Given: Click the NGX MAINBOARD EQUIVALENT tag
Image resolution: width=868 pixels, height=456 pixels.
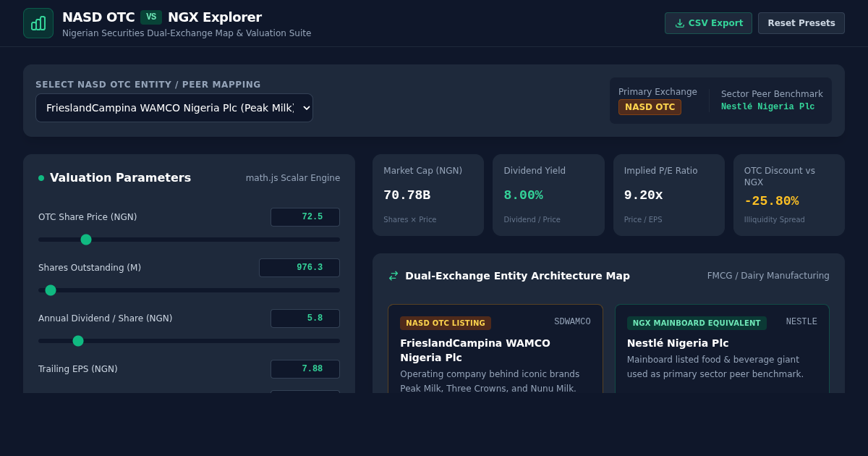Looking at the screenshot, I should coord(697,324).
